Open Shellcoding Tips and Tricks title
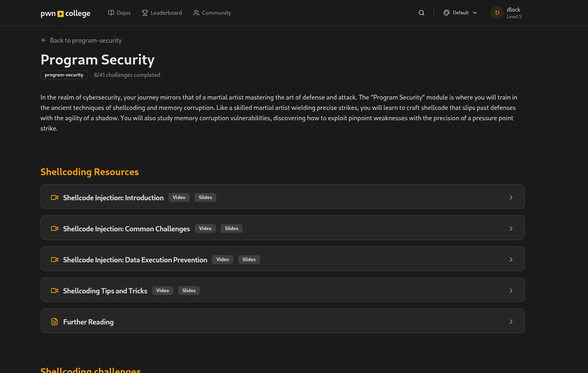 (105, 291)
